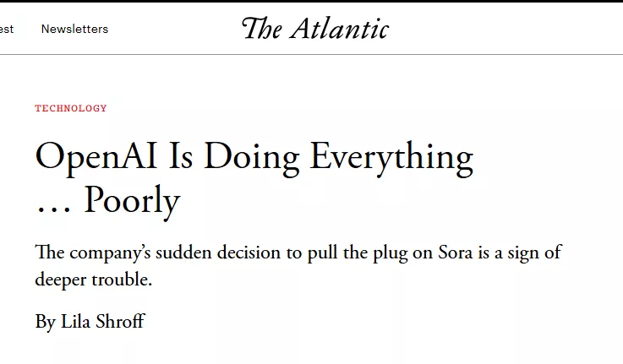The image size is (623, 364).
Task: Click the word 'Atlantic' in the masthead
Action: coord(339,29)
